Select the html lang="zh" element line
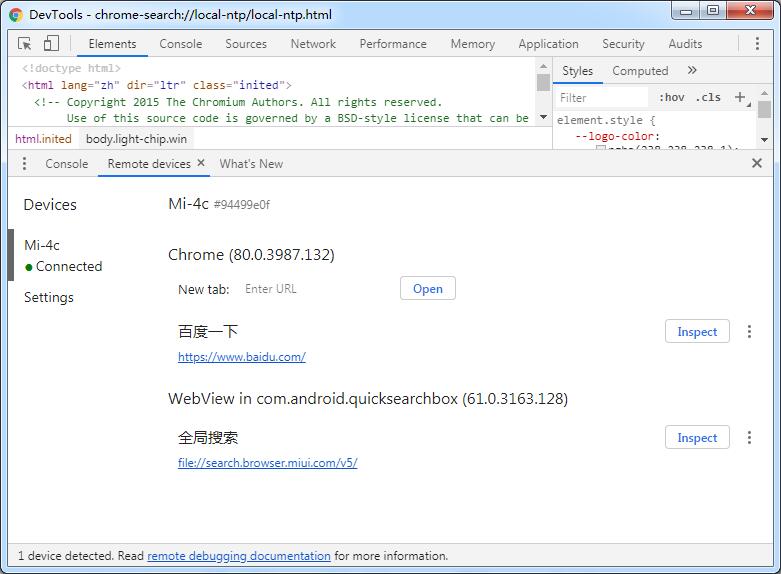The width and height of the screenshot is (781, 574). click(156, 85)
